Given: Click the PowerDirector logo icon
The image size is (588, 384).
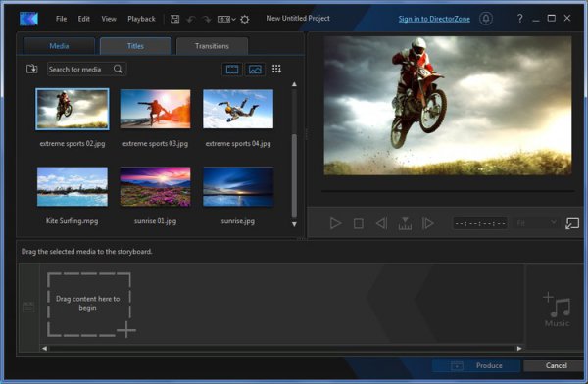Looking at the screenshot, I should pos(28,19).
